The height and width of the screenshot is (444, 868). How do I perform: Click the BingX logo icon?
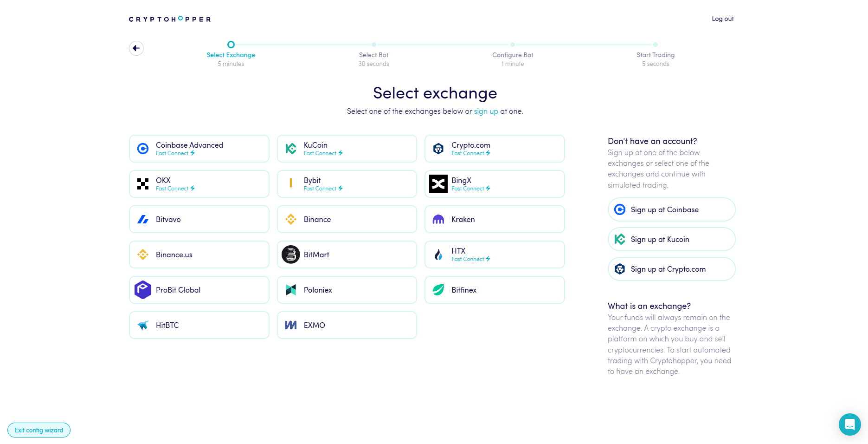click(x=438, y=184)
